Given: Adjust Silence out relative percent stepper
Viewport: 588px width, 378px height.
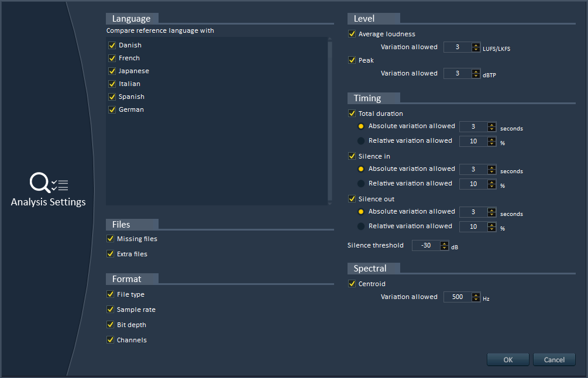Looking at the screenshot, I should coord(491,227).
